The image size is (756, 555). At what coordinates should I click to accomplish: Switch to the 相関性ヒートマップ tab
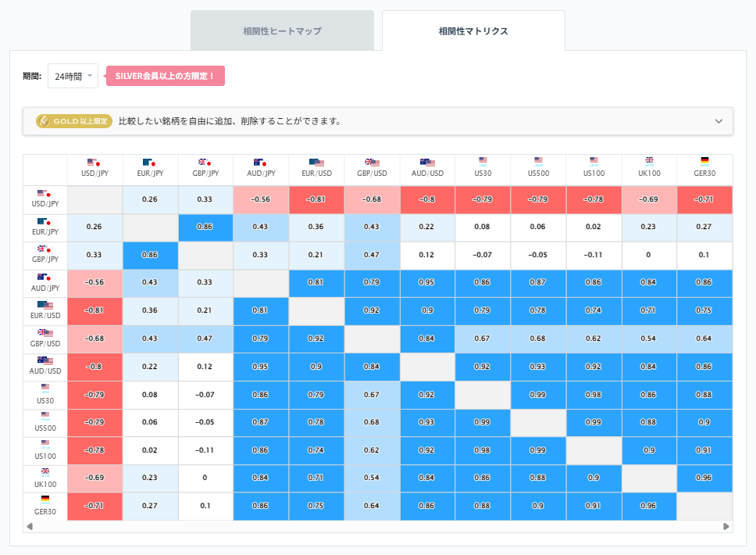tap(282, 31)
